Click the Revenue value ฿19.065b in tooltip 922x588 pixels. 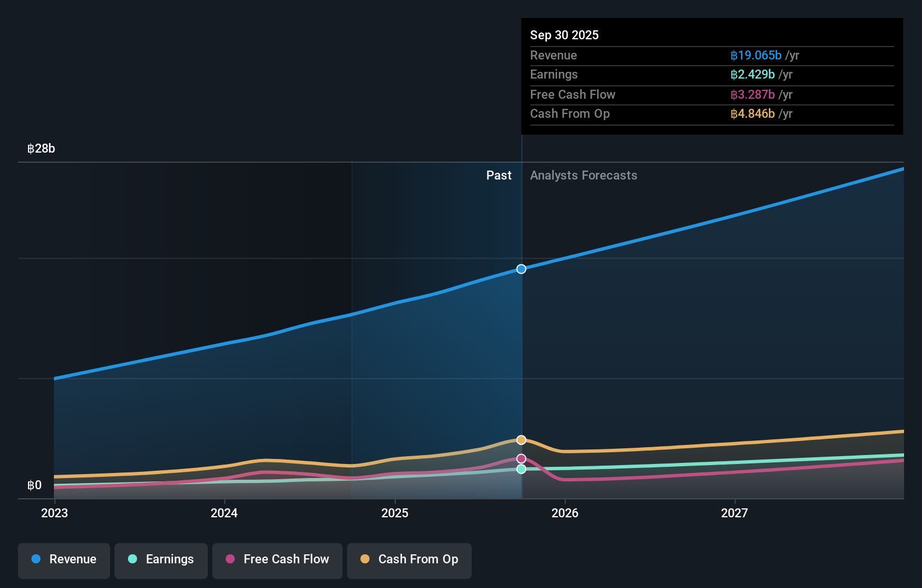click(756, 56)
